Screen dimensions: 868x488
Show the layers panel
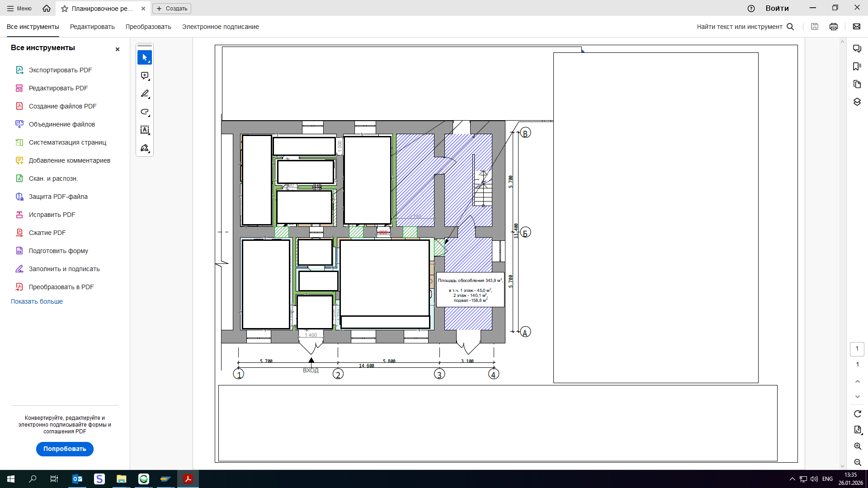[x=857, y=102]
